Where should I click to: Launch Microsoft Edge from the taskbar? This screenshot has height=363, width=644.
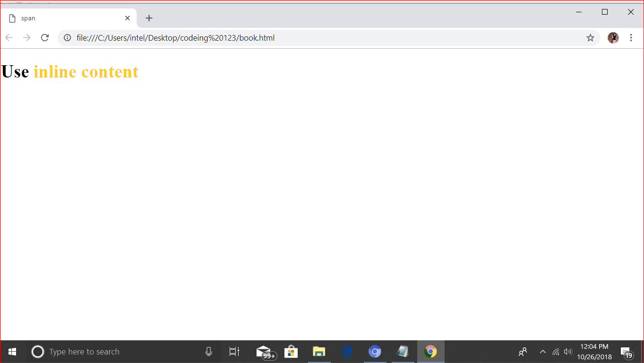347,352
